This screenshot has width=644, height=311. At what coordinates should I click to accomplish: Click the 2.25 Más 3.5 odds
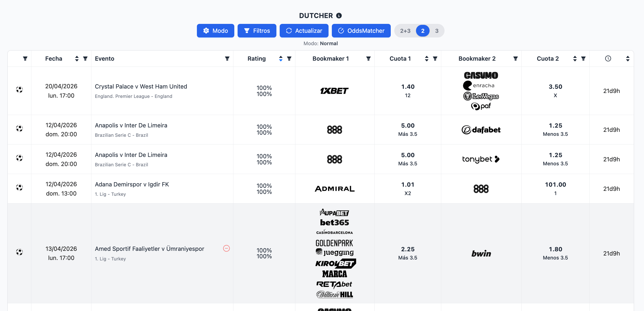point(408,249)
